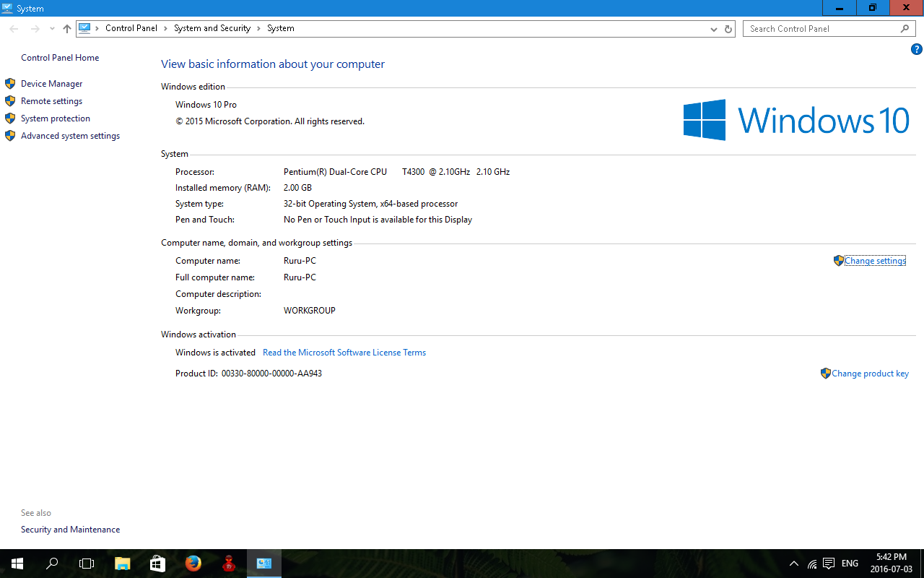
Task: Click the taskbar Search magnifier icon
Action: [x=52, y=564]
